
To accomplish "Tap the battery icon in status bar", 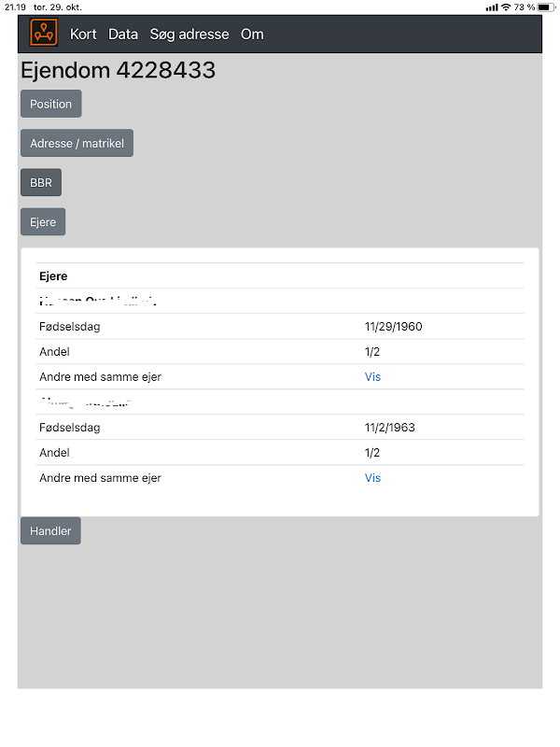I will tap(546, 7).
